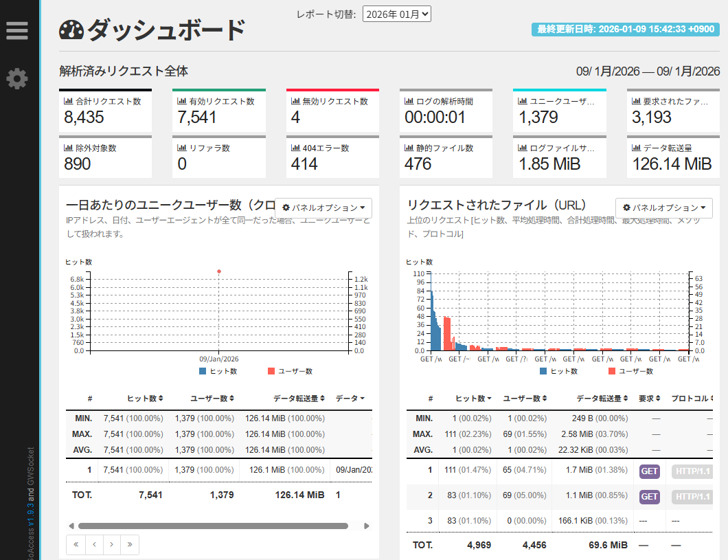Viewport: 728px width, 560px height.
Task: Toggle ユーザー数 legend in requested files chart
Action: 631,371
